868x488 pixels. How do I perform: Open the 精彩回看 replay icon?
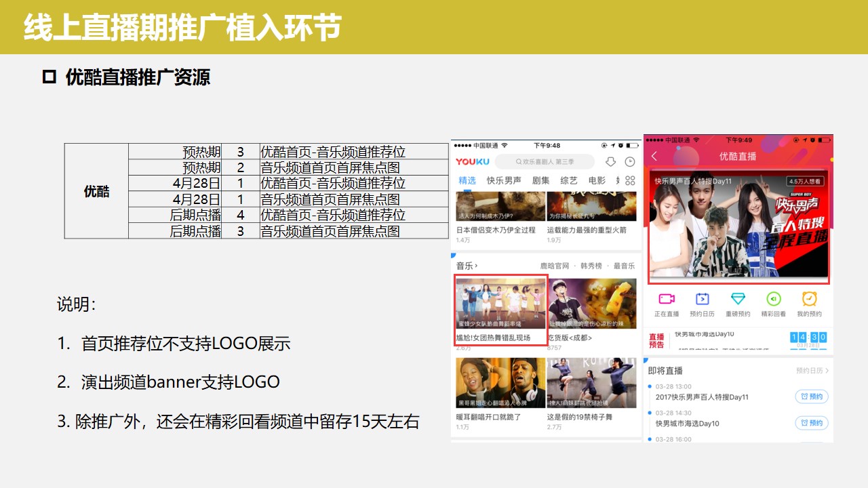tap(773, 299)
